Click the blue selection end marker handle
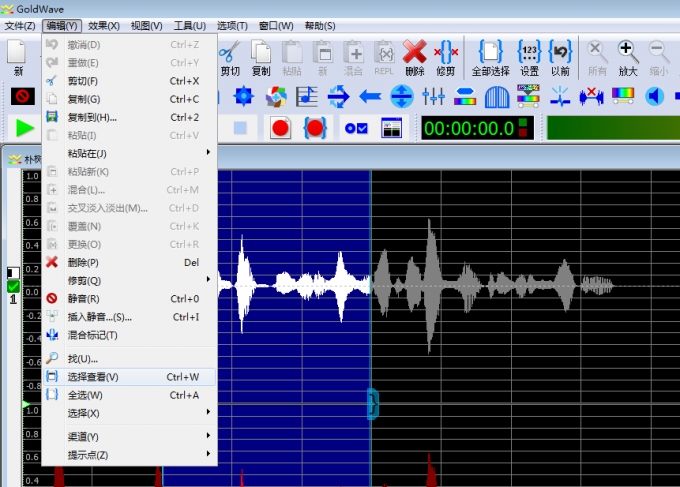This screenshot has width=680, height=487. tap(373, 404)
